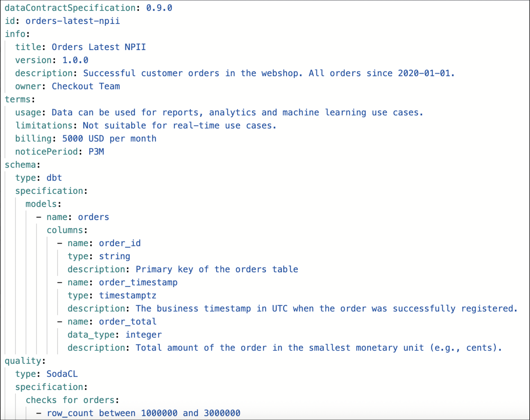Click the owner value Checkout Team
This screenshot has width=530, height=420.
86,86
